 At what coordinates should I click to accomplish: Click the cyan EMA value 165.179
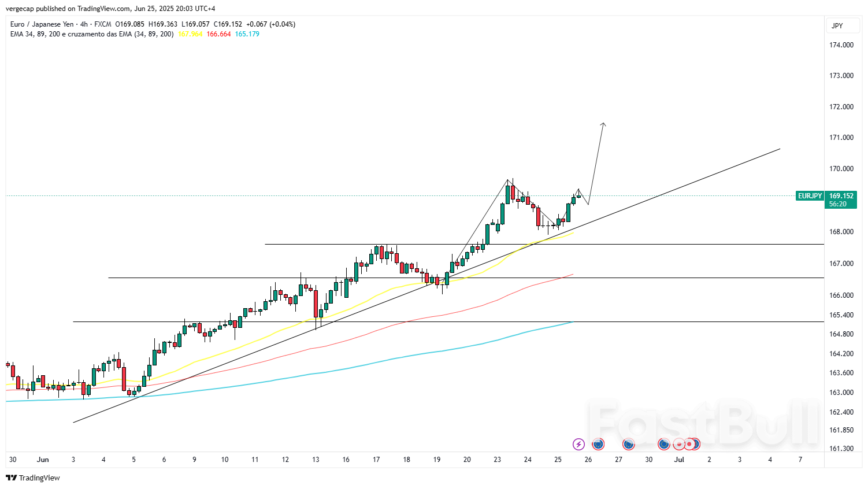[x=247, y=34]
